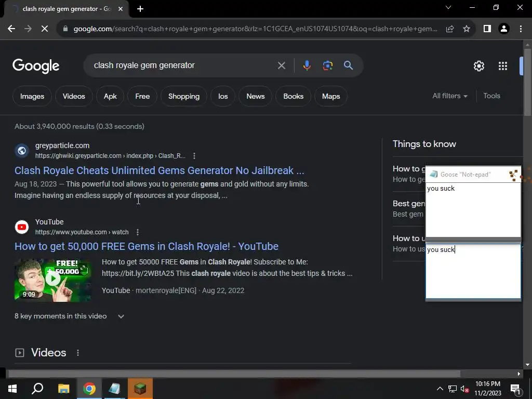Click the vertical scrollbar down arrow
The height and width of the screenshot is (399, 532).
tap(528, 365)
